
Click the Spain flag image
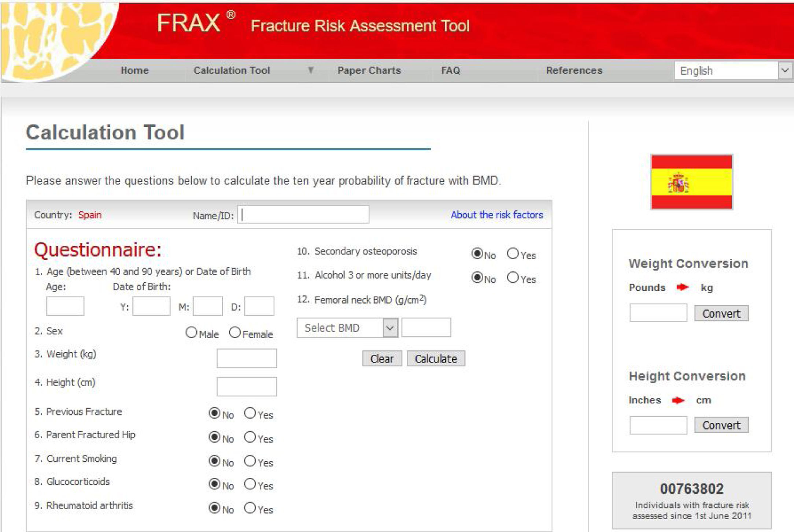coord(691,182)
